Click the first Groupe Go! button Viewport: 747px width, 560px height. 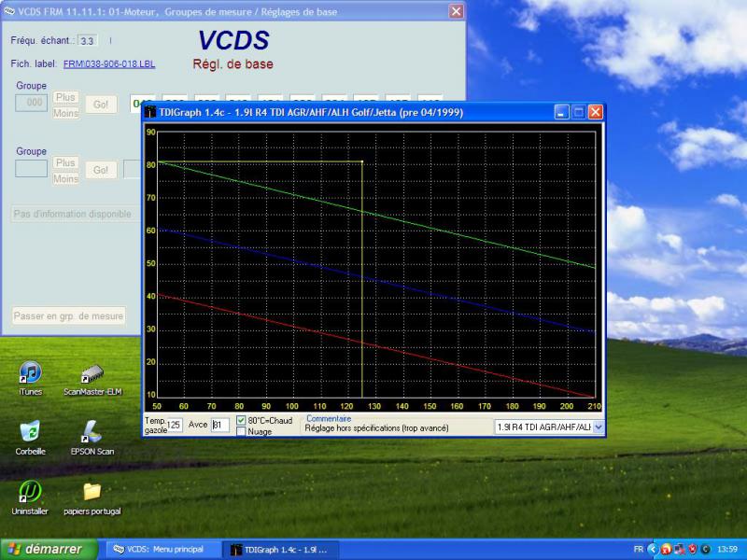tap(101, 105)
